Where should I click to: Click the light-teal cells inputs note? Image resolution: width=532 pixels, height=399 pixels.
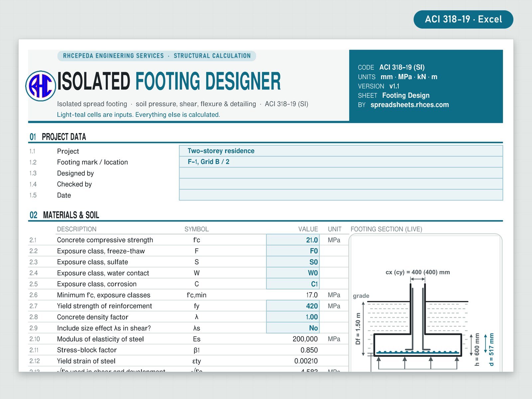coord(138,114)
